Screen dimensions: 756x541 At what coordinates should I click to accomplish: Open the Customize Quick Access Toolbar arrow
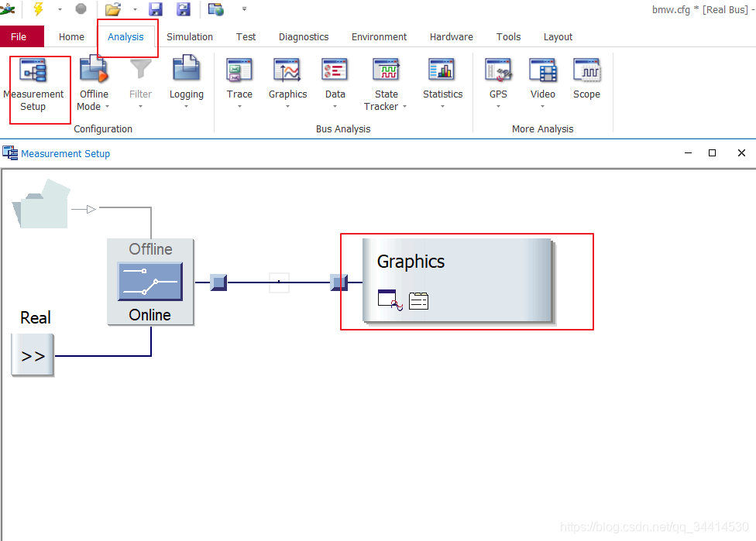coord(245,9)
